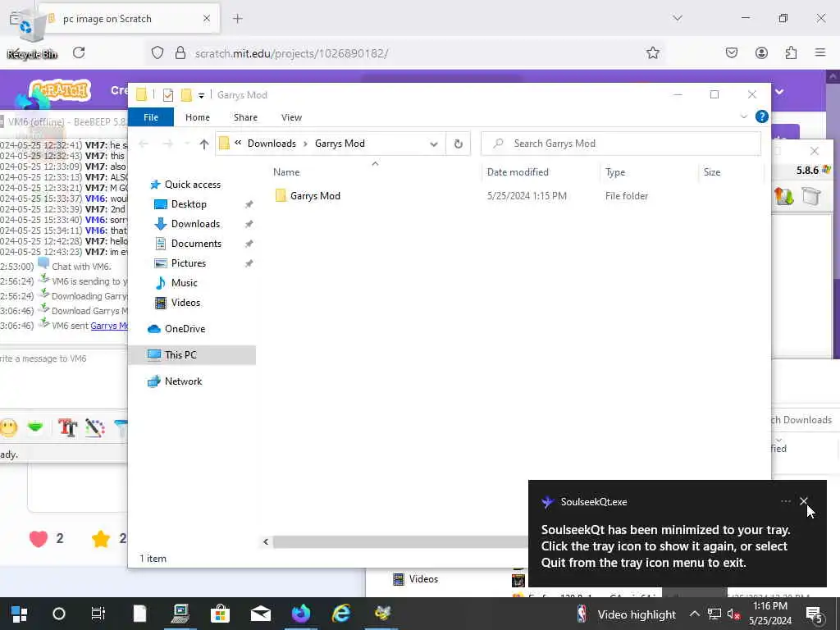The height and width of the screenshot is (630, 840).
Task: Open Firefox extensions puzzle icon
Action: click(791, 52)
